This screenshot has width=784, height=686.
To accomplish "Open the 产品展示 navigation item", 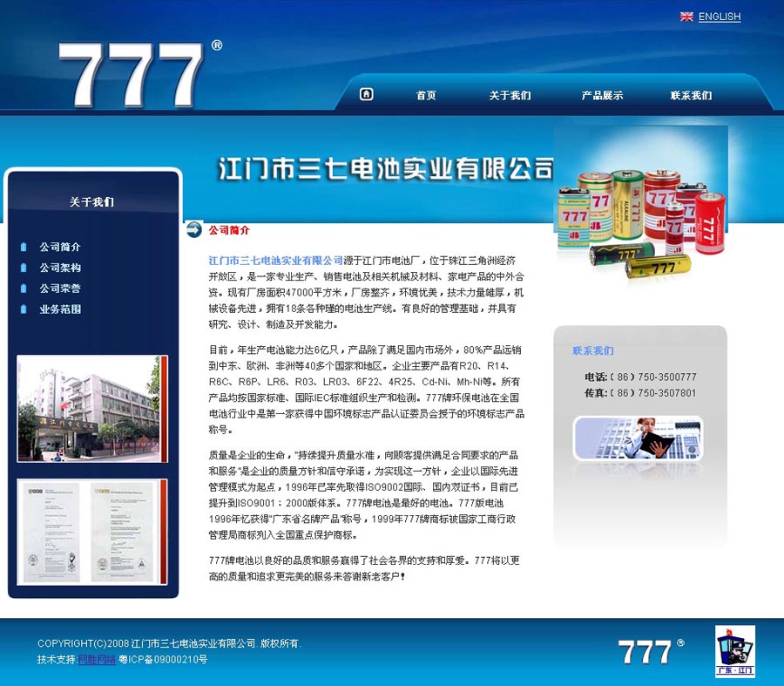I will 602,95.
